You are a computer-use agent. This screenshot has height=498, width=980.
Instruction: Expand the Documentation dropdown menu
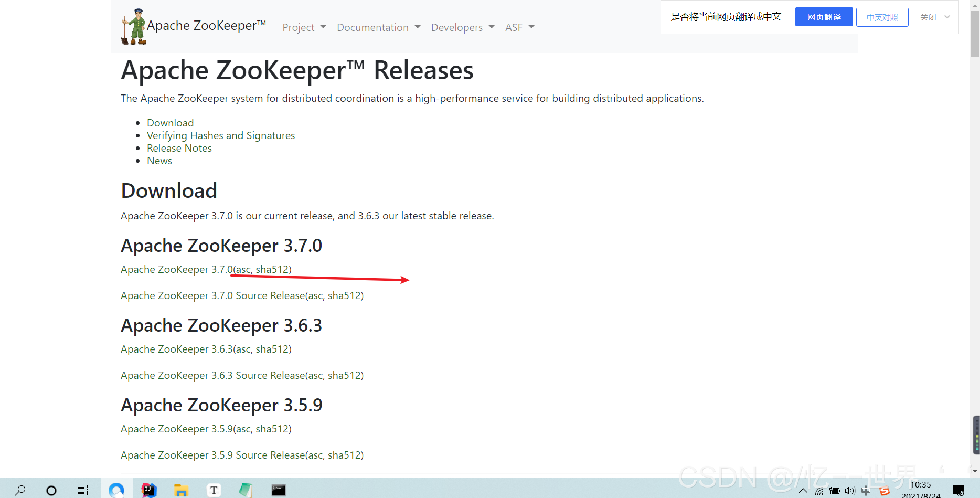tap(379, 27)
